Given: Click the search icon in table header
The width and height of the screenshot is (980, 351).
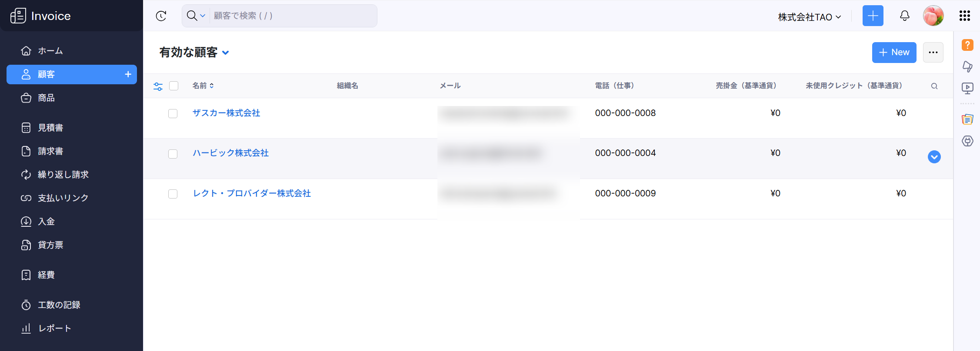Looking at the screenshot, I should 934,86.
